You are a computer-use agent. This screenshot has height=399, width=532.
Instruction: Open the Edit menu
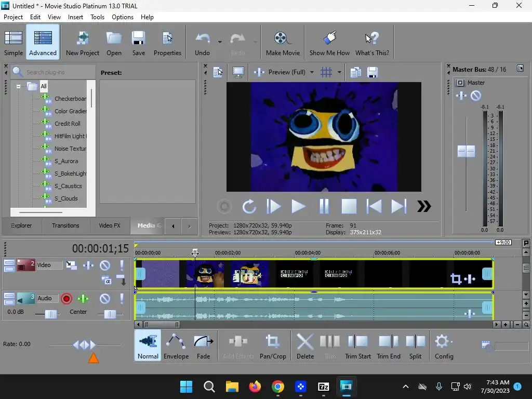click(35, 17)
